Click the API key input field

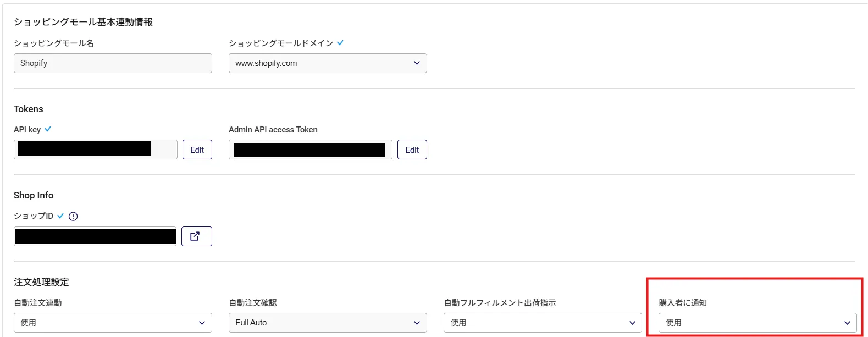click(95, 150)
